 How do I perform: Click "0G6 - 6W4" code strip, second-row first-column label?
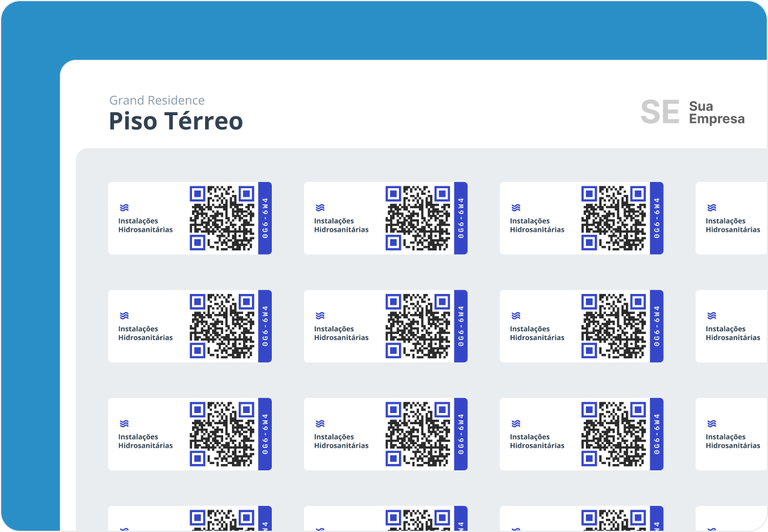tap(265, 326)
